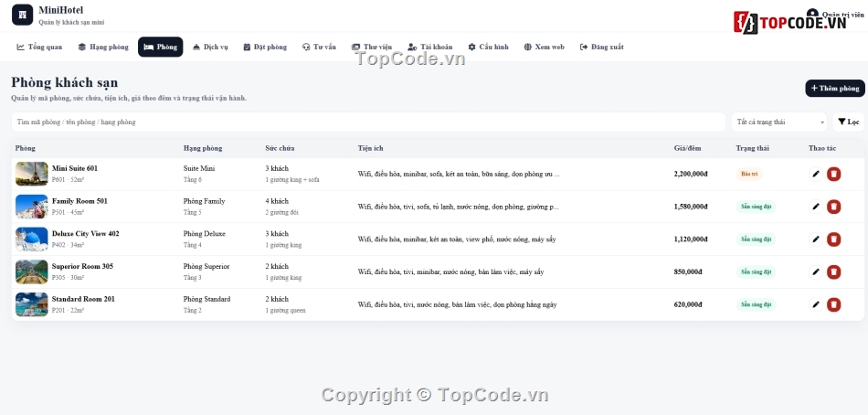Click the 1,580,000đ price cell
Image resolution: width=868 pixels, height=415 pixels.
[691, 207]
